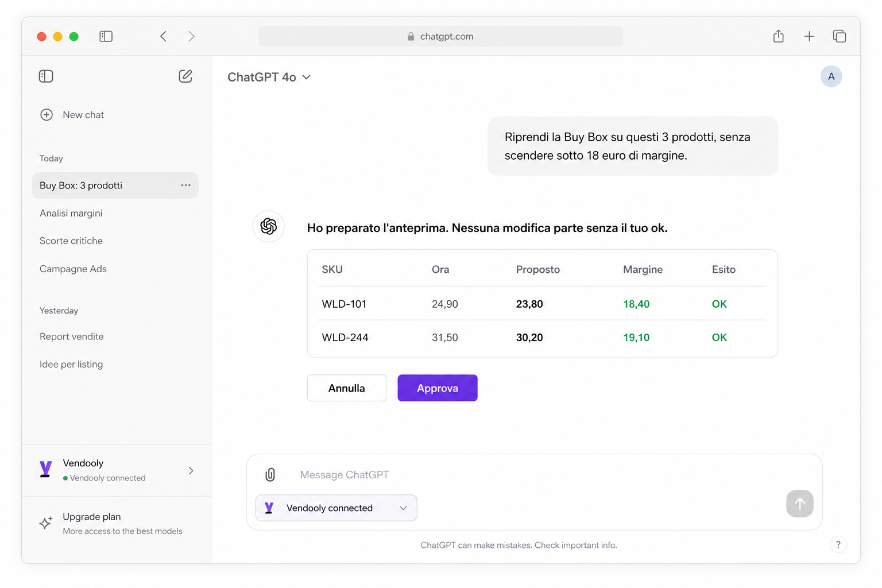Viewport: 882px width, 588px height.
Task: Click the lock icon in address bar
Action: tap(411, 36)
